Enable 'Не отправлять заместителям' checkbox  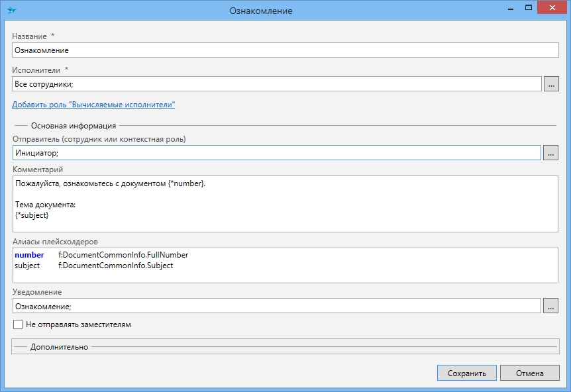18,324
